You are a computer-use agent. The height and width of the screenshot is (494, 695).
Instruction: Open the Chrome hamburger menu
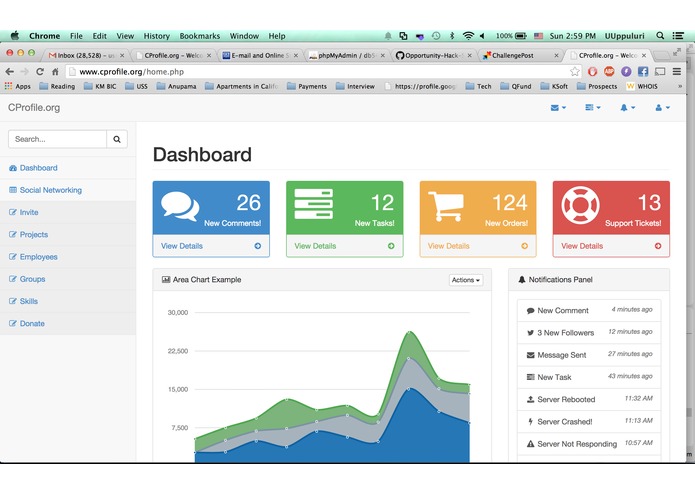tap(677, 71)
